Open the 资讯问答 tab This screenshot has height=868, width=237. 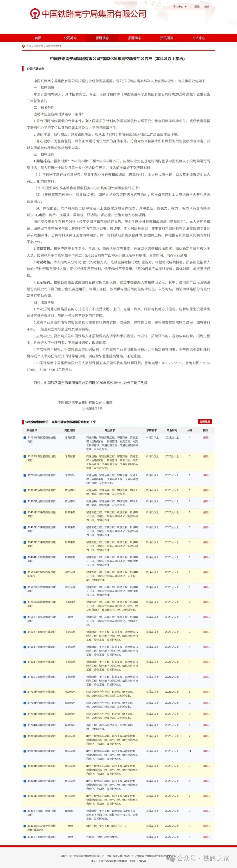(x=167, y=38)
